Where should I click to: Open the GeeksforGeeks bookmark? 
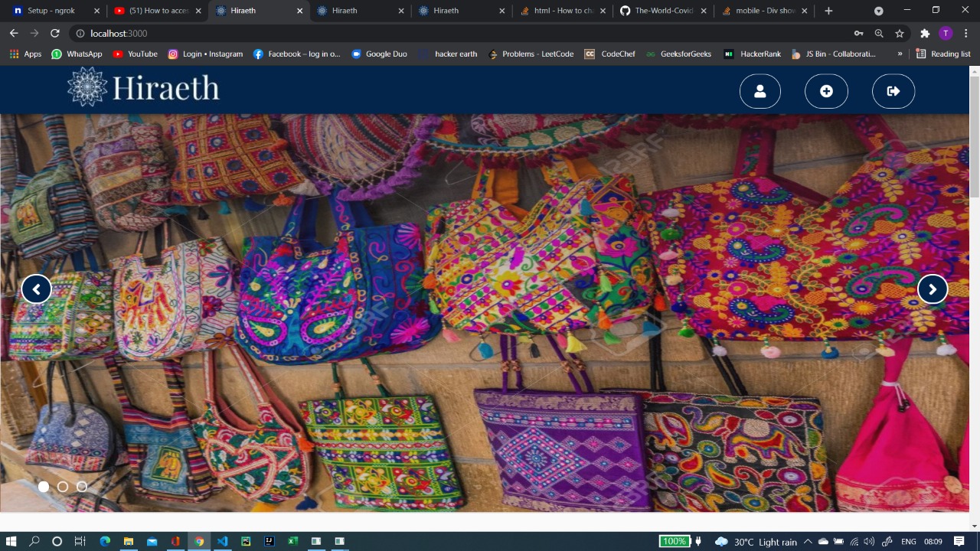[678, 54]
